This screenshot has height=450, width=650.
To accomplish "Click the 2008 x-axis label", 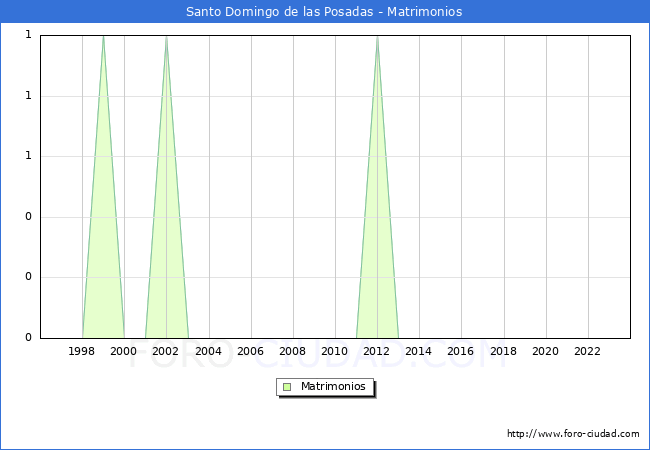I will [292, 351].
